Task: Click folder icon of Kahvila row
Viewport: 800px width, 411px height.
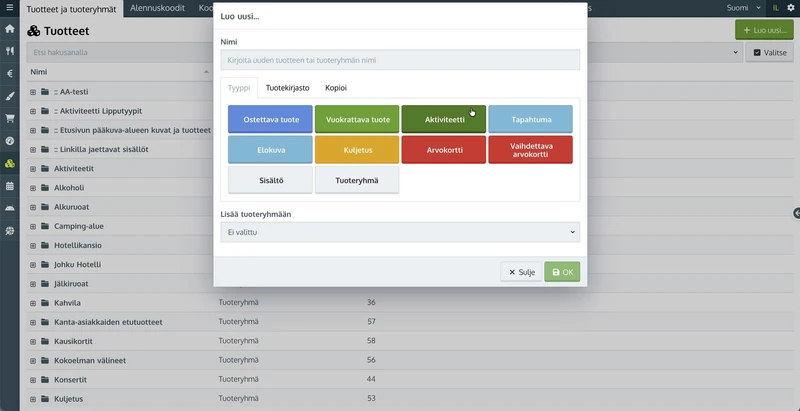Action: click(x=45, y=303)
